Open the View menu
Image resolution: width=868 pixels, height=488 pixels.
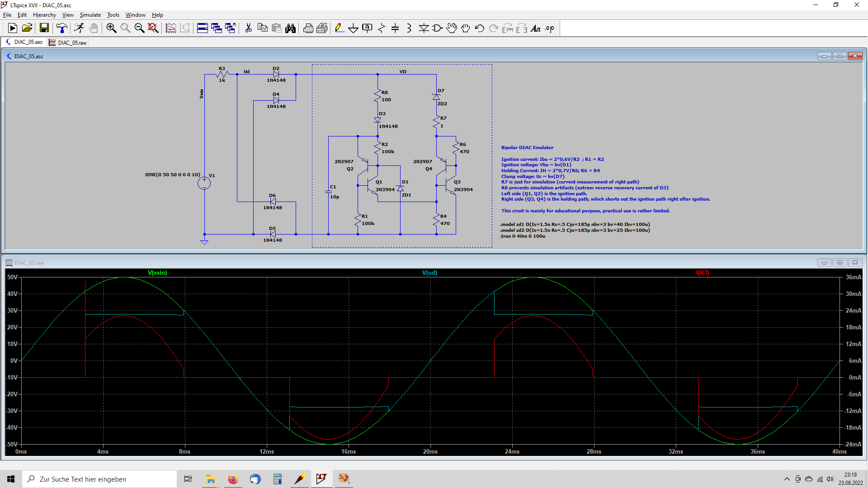point(68,15)
